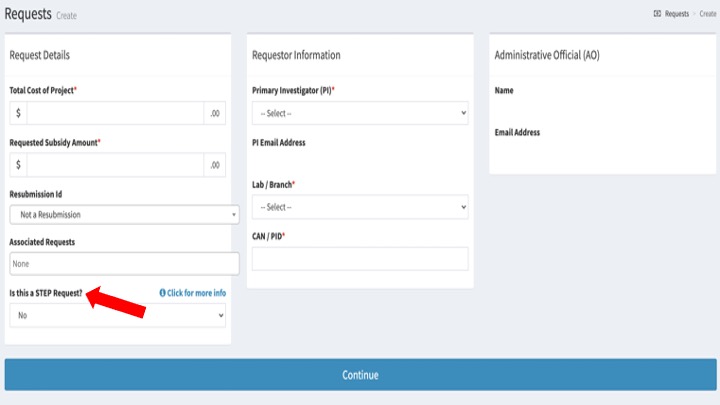Click the dollar sign on Requested Subsidy field

click(x=18, y=165)
